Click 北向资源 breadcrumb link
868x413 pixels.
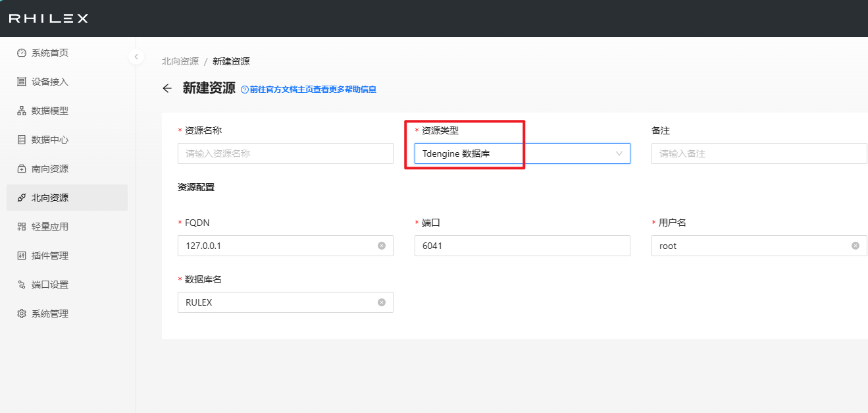180,61
